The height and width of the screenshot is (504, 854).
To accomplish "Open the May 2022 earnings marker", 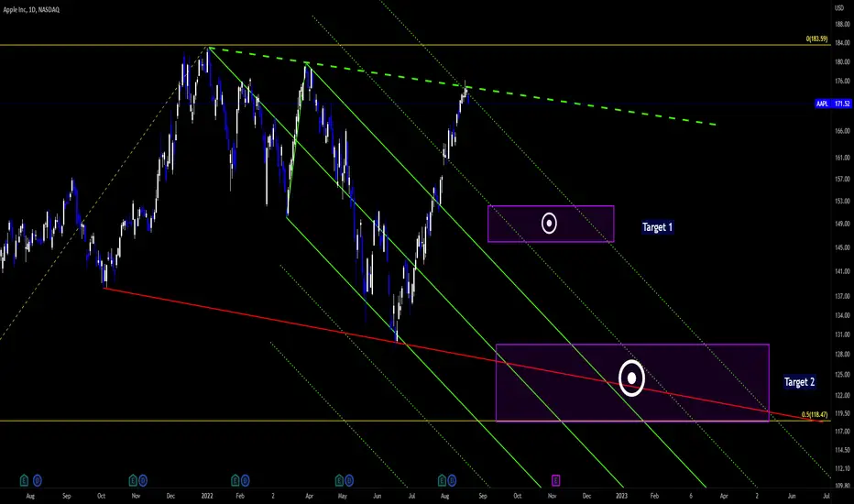I will [339, 480].
